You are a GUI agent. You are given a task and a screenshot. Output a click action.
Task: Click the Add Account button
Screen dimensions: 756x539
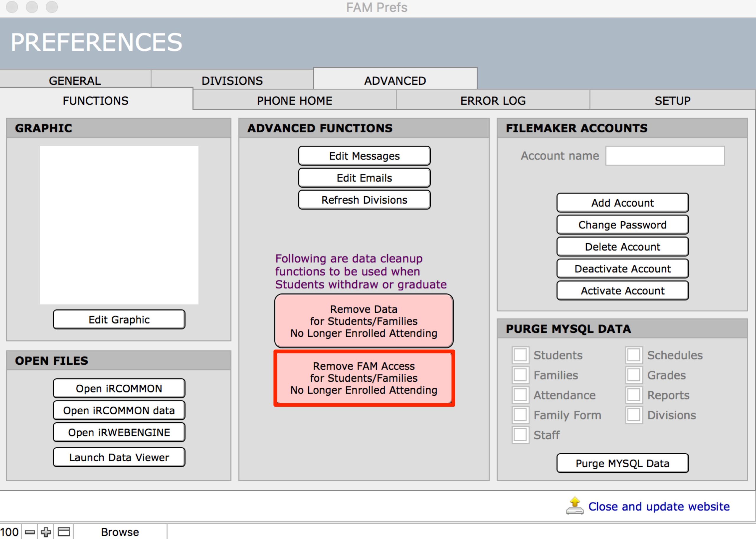(623, 202)
